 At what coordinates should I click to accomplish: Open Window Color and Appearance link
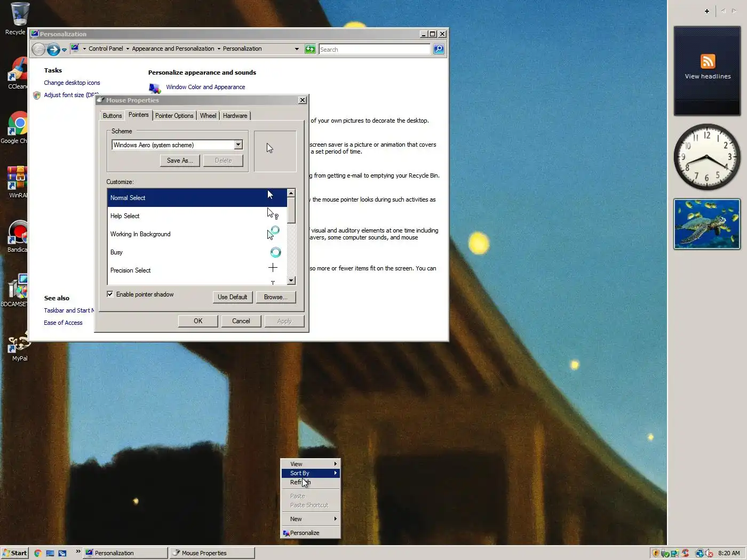point(205,87)
